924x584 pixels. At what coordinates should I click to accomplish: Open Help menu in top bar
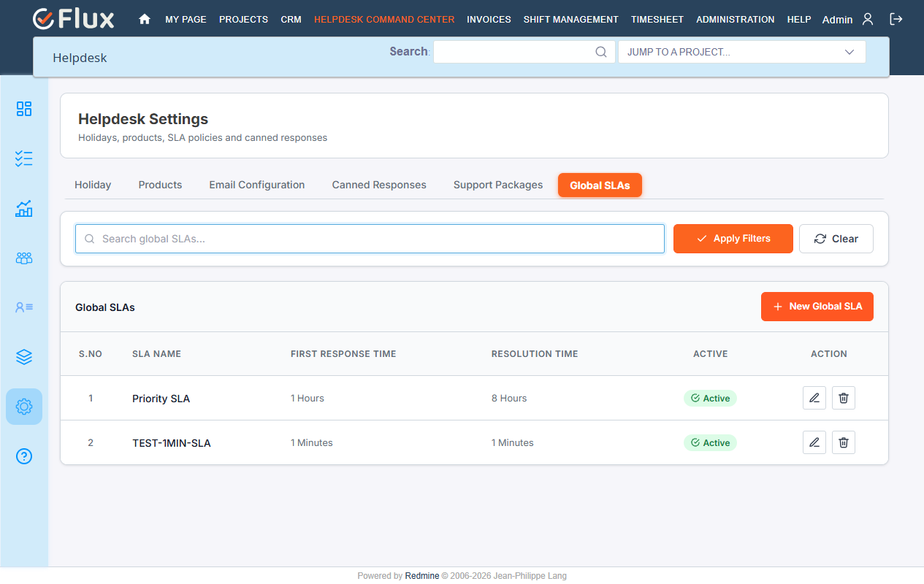coord(799,20)
